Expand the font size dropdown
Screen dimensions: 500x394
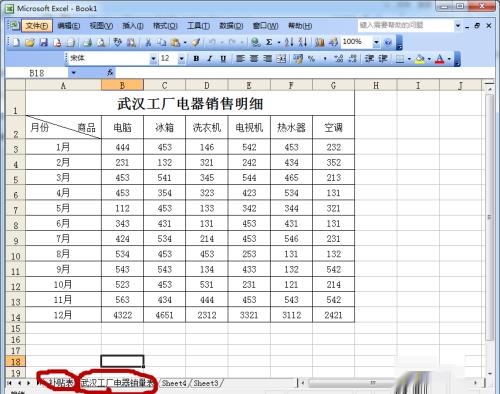pyautogui.click(x=181, y=59)
